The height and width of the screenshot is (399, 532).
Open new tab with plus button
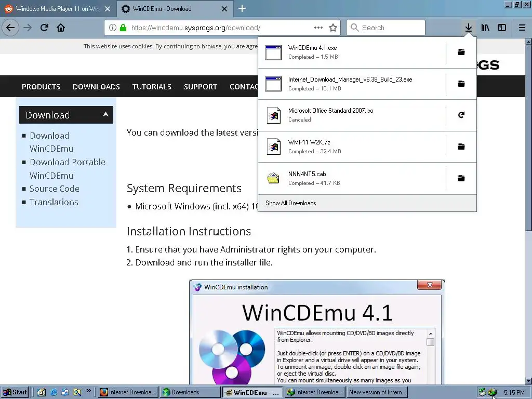[x=242, y=8]
